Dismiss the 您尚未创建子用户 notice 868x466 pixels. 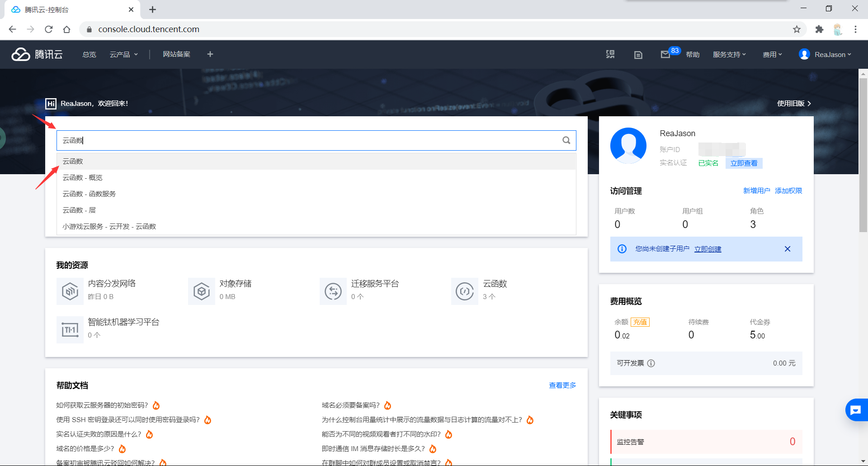tap(788, 249)
